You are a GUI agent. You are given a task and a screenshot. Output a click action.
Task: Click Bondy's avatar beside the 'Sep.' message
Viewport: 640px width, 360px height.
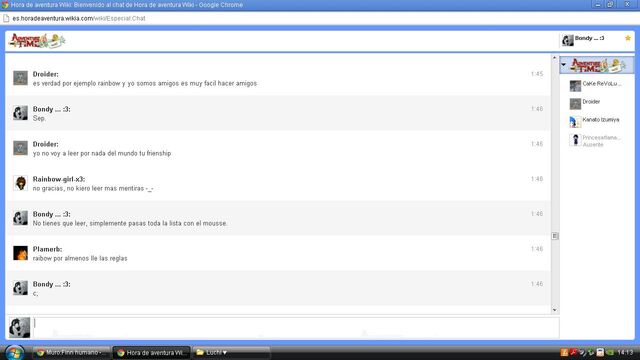[20, 113]
